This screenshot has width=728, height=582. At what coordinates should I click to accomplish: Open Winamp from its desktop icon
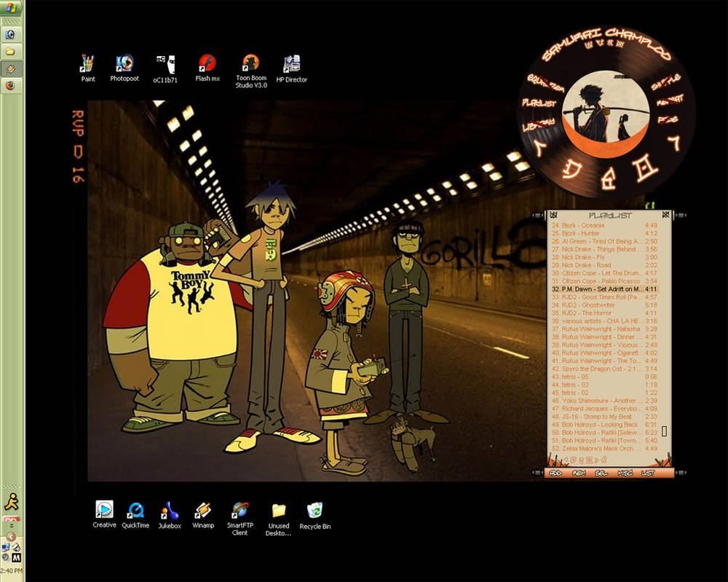pos(202,510)
